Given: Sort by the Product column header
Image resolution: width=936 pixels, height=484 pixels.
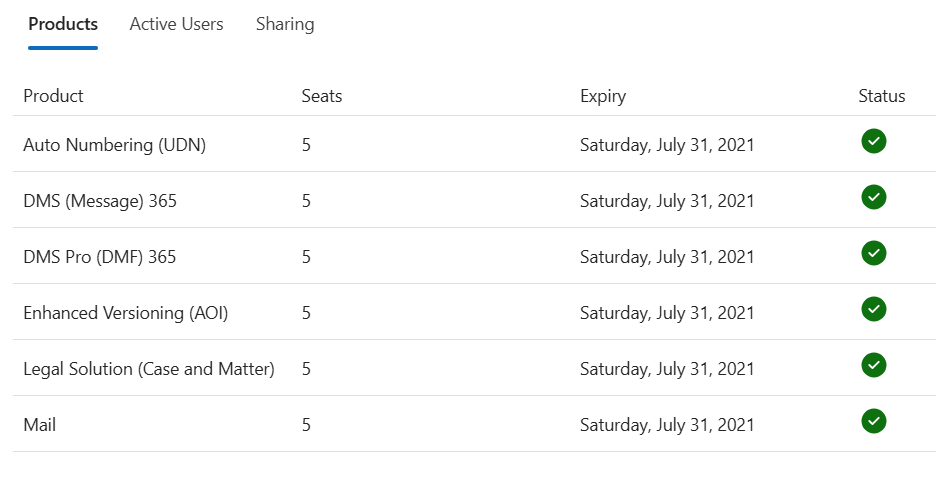Looking at the screenshot, I should 53,96.
